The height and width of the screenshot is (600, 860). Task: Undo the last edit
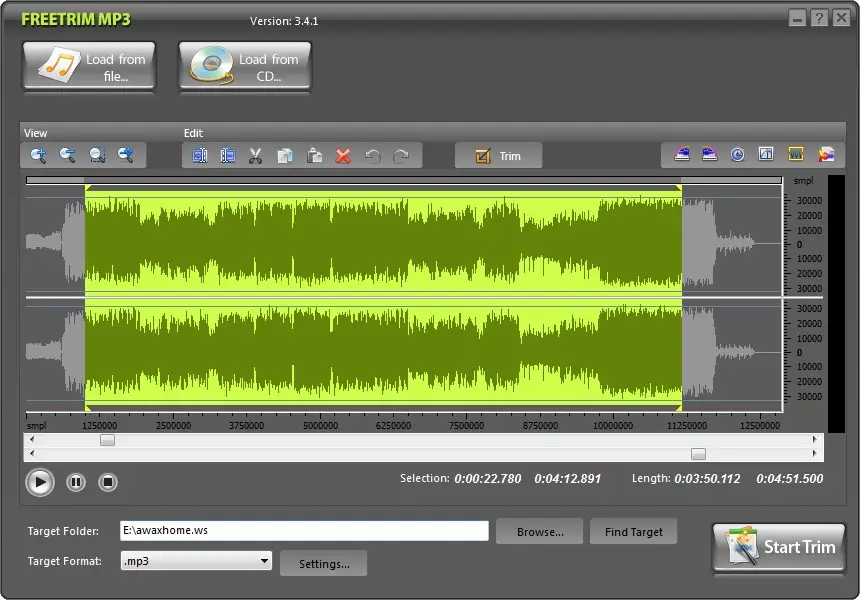(x=372, y=156)
